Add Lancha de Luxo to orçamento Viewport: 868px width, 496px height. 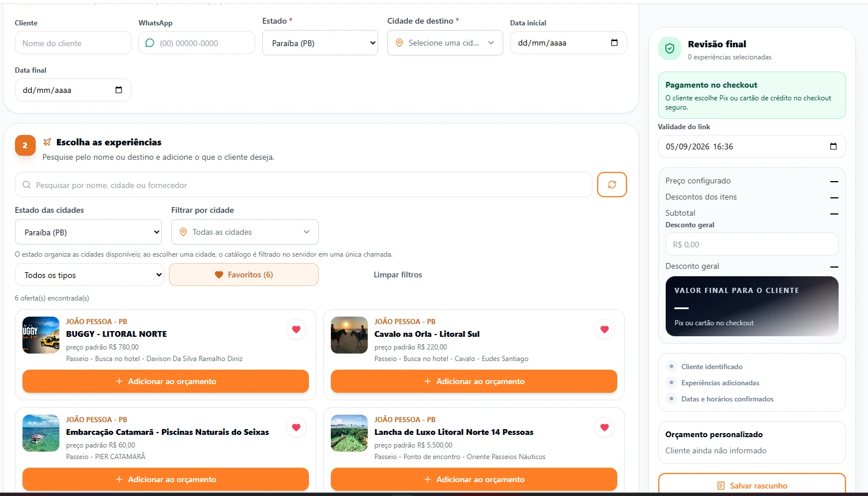tap(474, 479)
